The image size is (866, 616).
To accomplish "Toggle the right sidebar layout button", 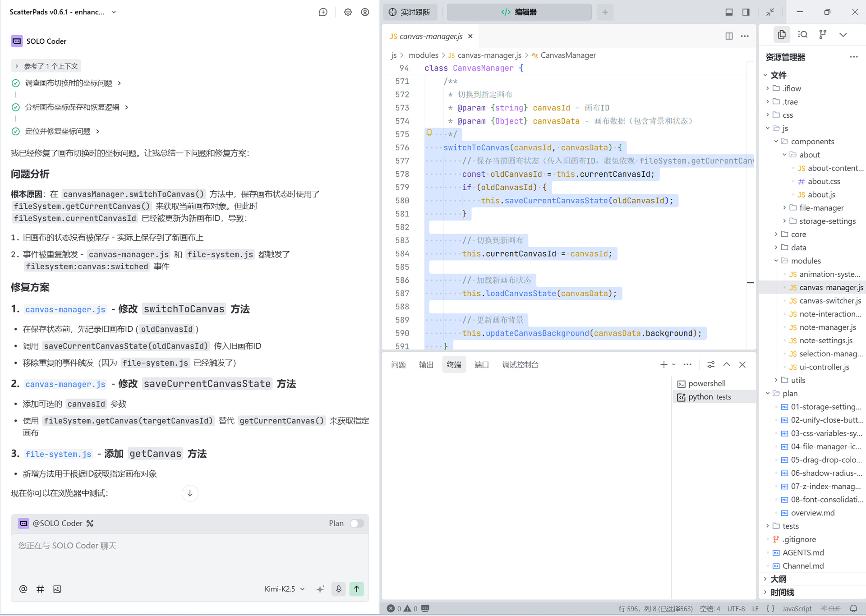I will (746, 12).
